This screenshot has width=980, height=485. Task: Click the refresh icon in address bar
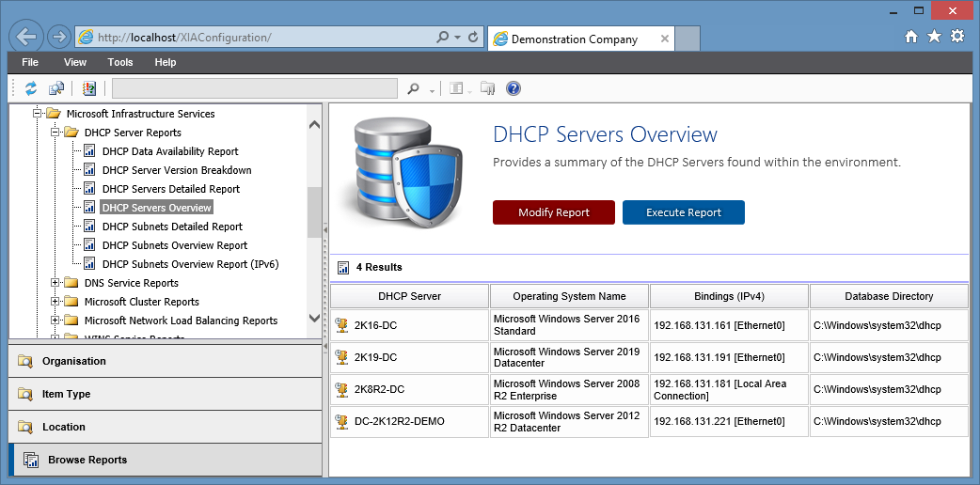click(x=473, y=37)
